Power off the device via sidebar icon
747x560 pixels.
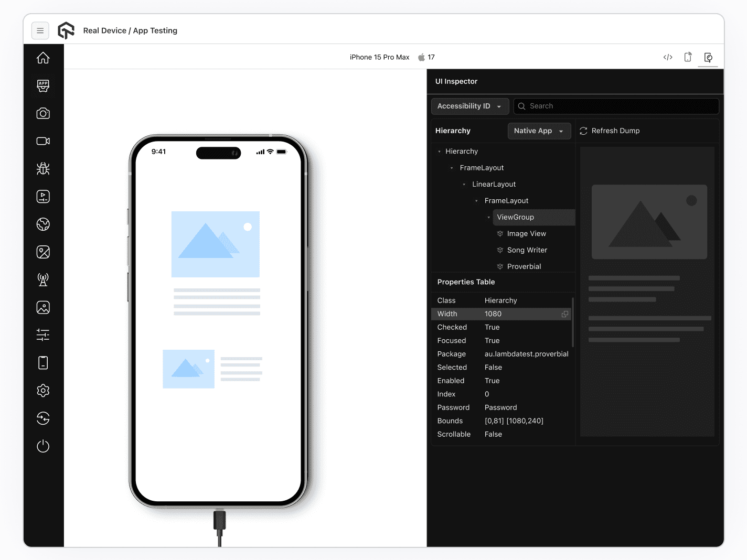pyautogui.click(x=42, y=446)
